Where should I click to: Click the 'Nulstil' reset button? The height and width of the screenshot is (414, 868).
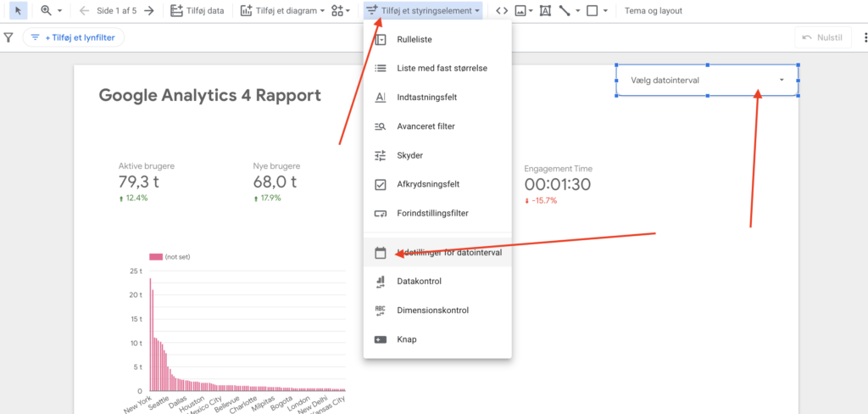822,37
